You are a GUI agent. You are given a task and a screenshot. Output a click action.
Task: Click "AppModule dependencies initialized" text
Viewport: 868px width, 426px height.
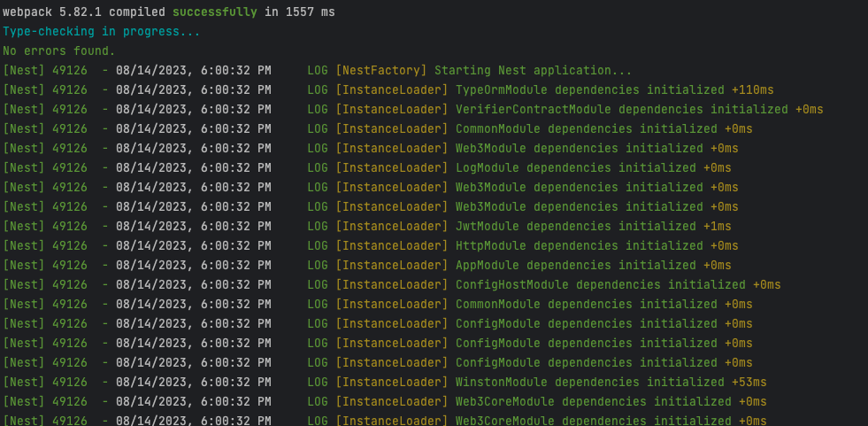point(576,266)
